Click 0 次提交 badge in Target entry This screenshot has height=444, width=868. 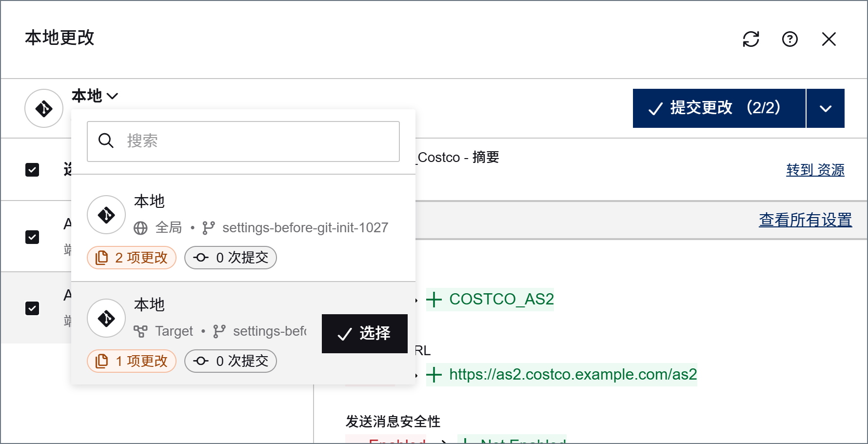point(231,361)
